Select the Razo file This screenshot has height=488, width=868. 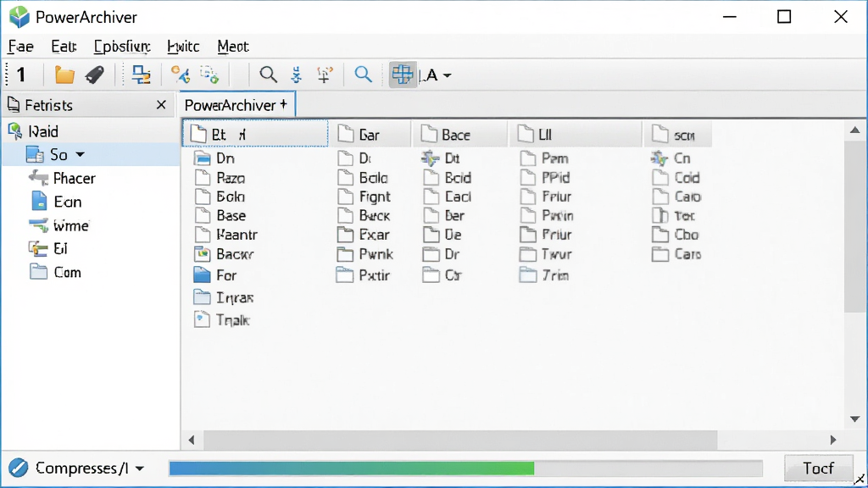[220, 178]
